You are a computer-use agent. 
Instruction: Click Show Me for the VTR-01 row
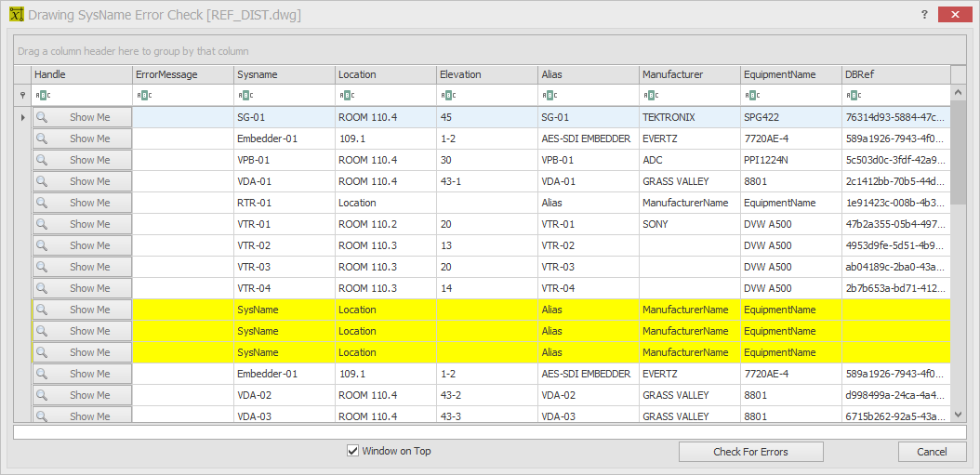click(x=83, y=224)
